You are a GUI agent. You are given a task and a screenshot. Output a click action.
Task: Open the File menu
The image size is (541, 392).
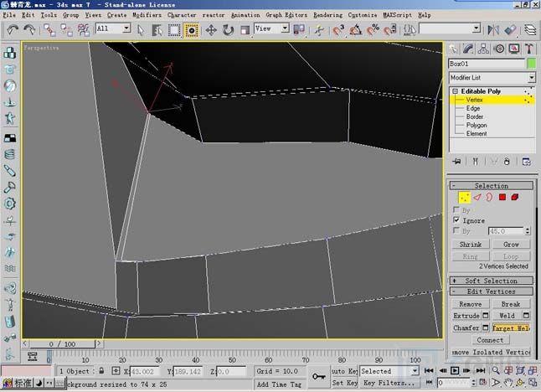pyautogui.click(x=9, y=15)
